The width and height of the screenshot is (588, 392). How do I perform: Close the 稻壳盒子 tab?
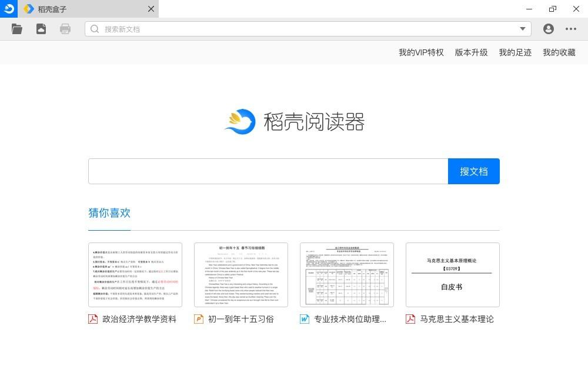151,9
